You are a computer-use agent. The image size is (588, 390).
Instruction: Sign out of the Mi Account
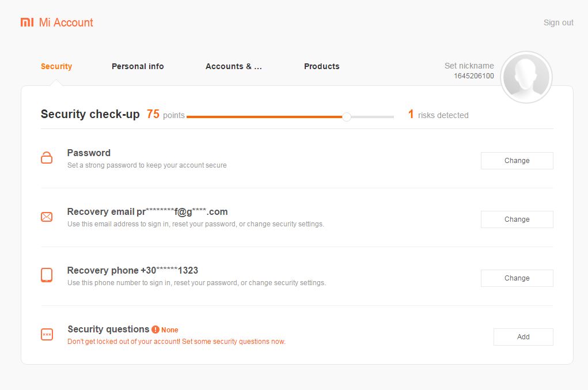[x=558, y=22]
